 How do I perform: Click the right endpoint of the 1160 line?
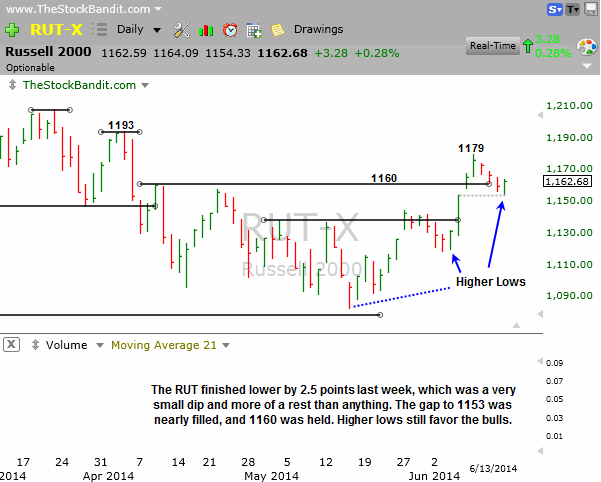click(489, 184)
